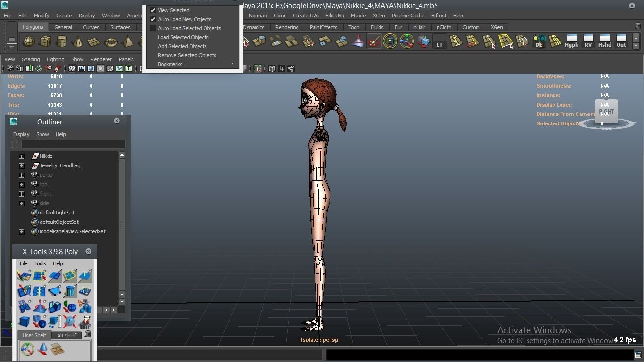Create a polygon pyramid from the shelf
The image size is (644, 362).
127,42
